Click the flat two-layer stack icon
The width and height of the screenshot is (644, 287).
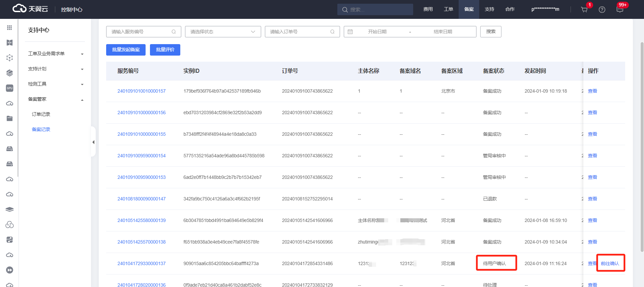(9, 209)
